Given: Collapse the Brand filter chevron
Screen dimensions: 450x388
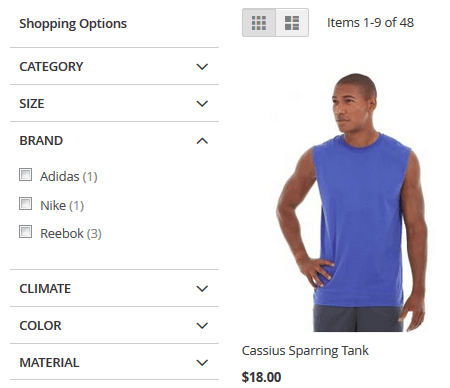Looking at the screenshot, I should click(202, 141).
